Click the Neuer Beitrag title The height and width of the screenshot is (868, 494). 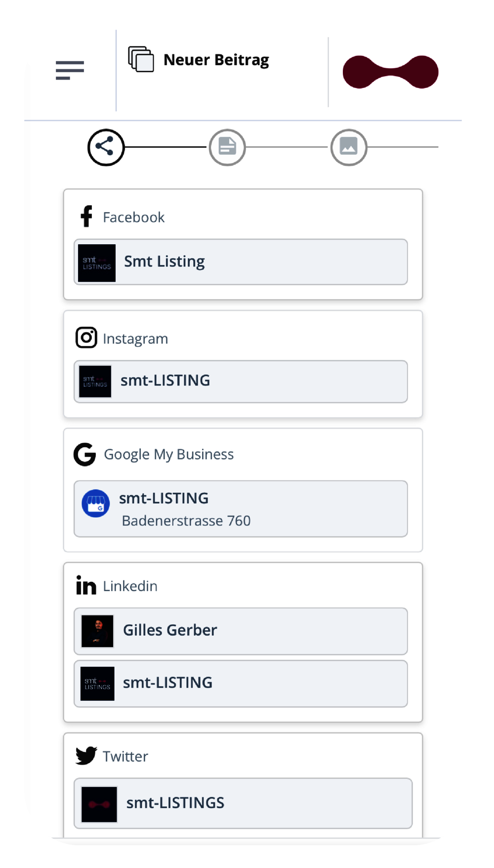[216, 60]
